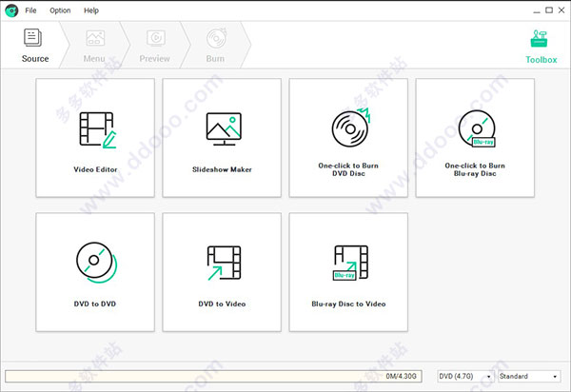Image resolution: width=571 pixels, height=392 pixels.
Task: Click the One-click to Burn Blu-ray Disc icon
Action: (x=477, y=128)
